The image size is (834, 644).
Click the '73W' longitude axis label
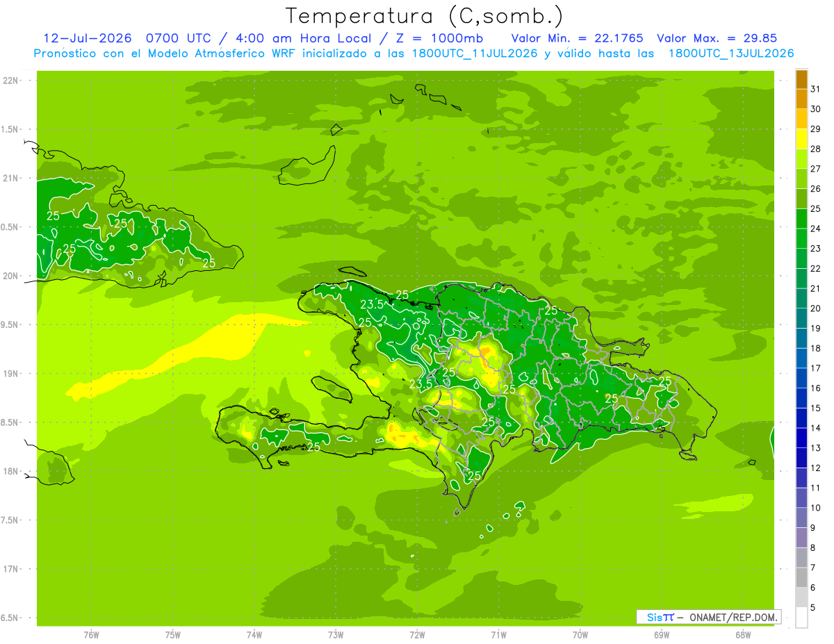click(x=336, y=635)
